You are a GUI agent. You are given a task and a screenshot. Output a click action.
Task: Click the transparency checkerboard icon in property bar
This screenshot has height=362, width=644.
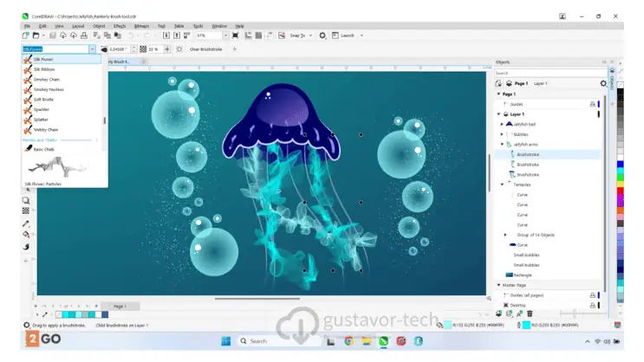click(x=143, y=49)
